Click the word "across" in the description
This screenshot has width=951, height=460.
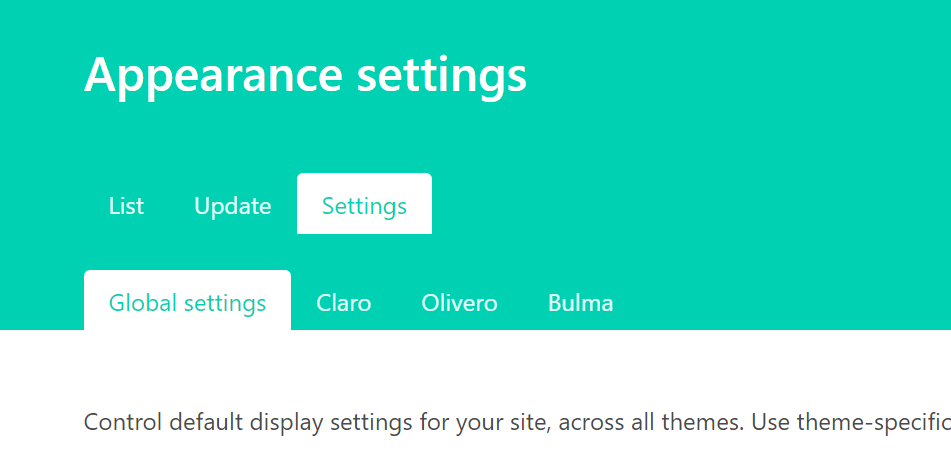(x=587, y=422)
